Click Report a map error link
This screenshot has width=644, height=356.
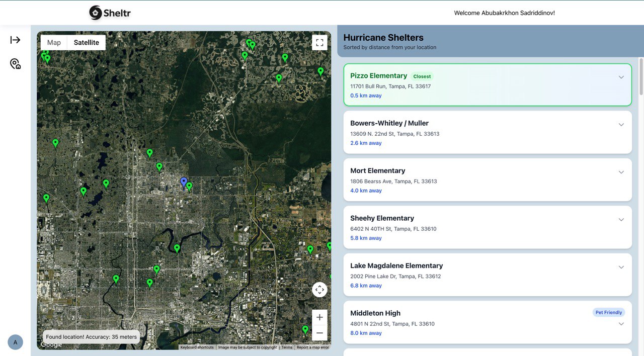click(312, 347)
